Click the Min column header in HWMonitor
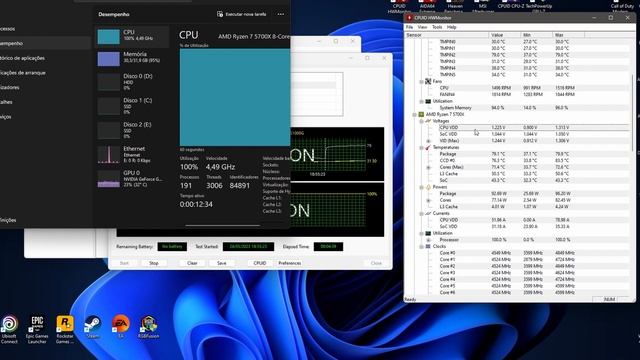 [537, 35]
